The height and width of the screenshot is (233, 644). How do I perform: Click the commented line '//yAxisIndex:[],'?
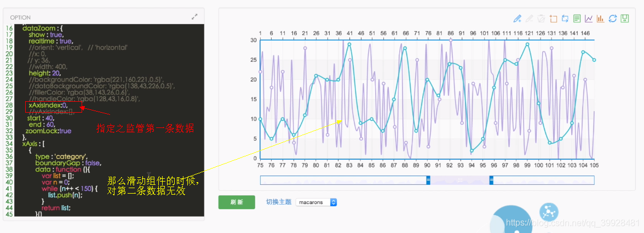51,112
